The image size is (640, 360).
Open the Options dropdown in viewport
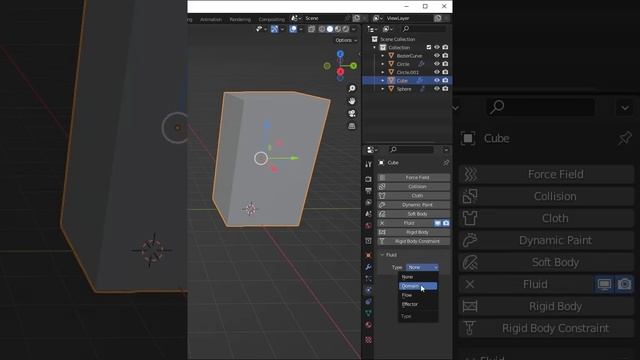click(x=346, y=40)
